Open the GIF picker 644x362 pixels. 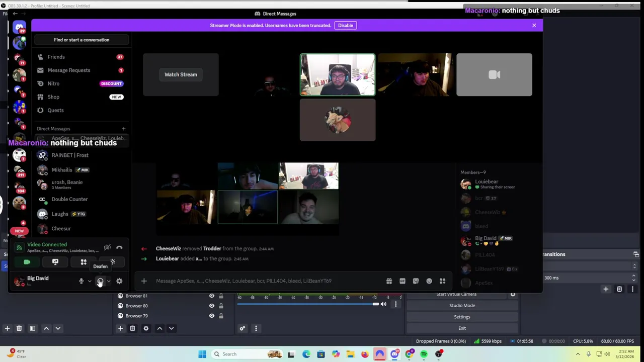403,281
